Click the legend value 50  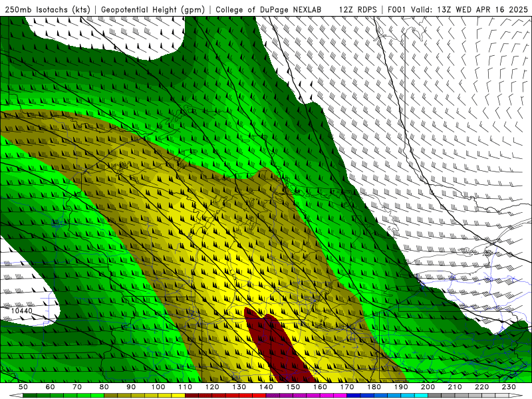pos(23,387)
